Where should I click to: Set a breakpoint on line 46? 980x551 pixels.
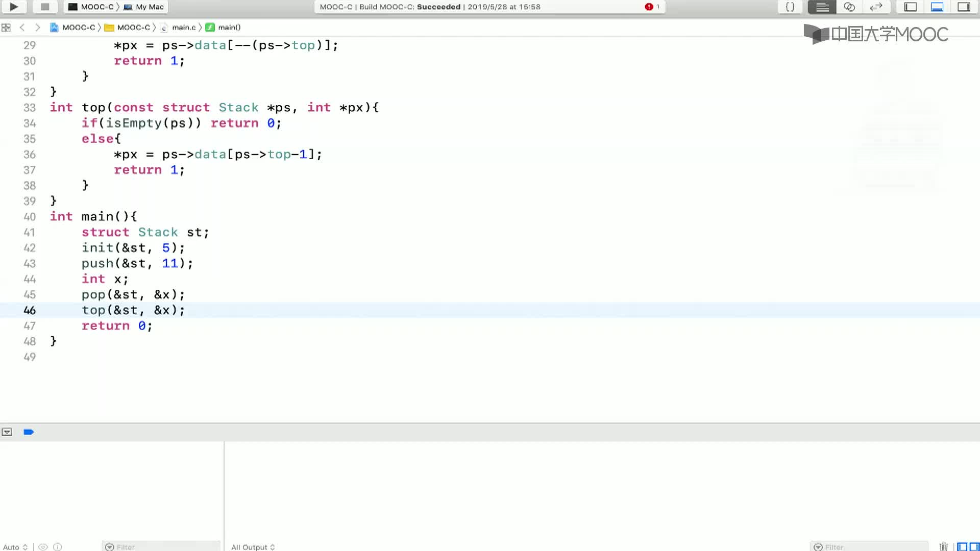30,310
